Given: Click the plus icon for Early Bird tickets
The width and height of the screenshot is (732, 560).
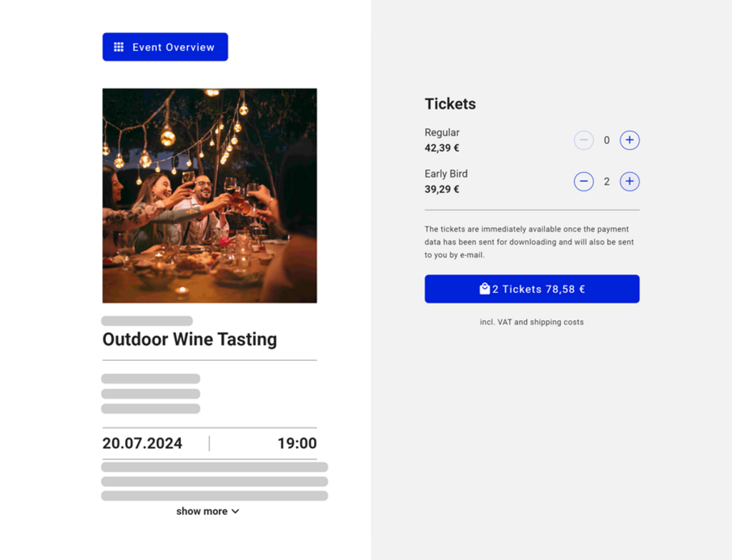Looking at the screenshot, I should coord(629,181).
